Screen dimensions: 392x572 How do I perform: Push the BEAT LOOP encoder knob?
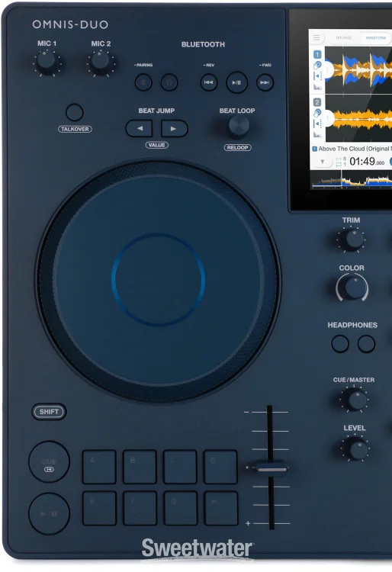tap(239, 127)
